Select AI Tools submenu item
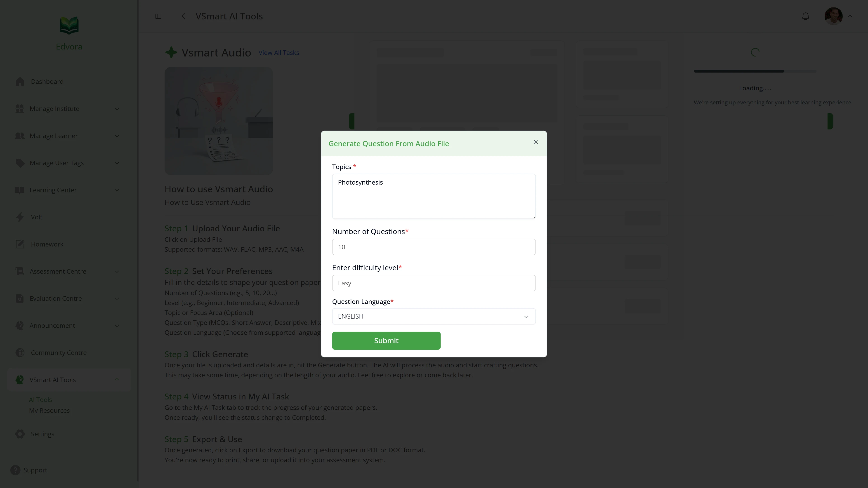Viewport: 868px width, 488px height. tap(40, 400)
